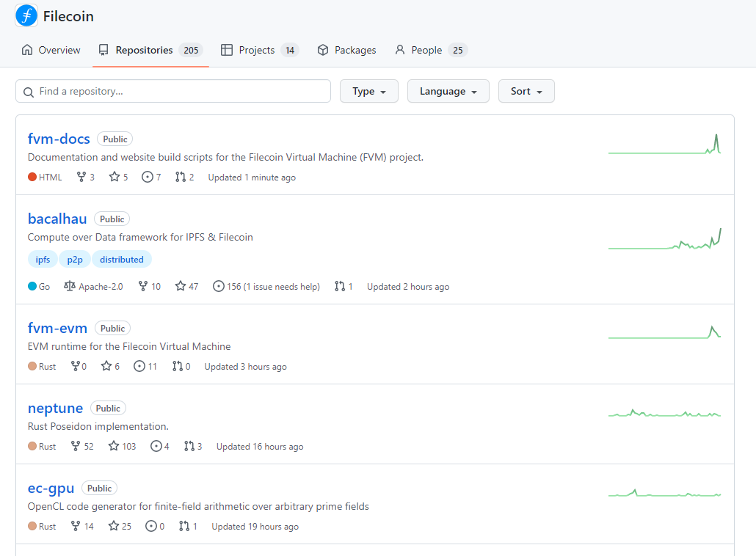This screenshot has width=756, height=556.
Task: Open the People tab
Action: pos(431,50)
